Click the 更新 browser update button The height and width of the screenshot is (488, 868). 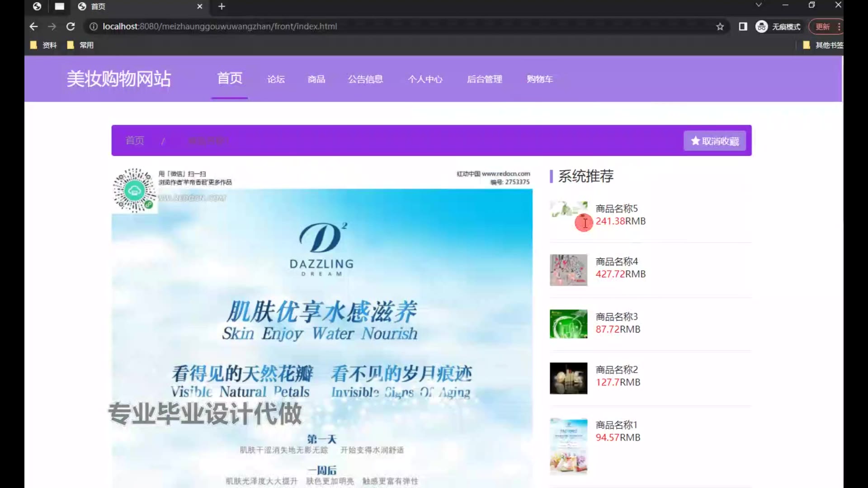(822, 27)
